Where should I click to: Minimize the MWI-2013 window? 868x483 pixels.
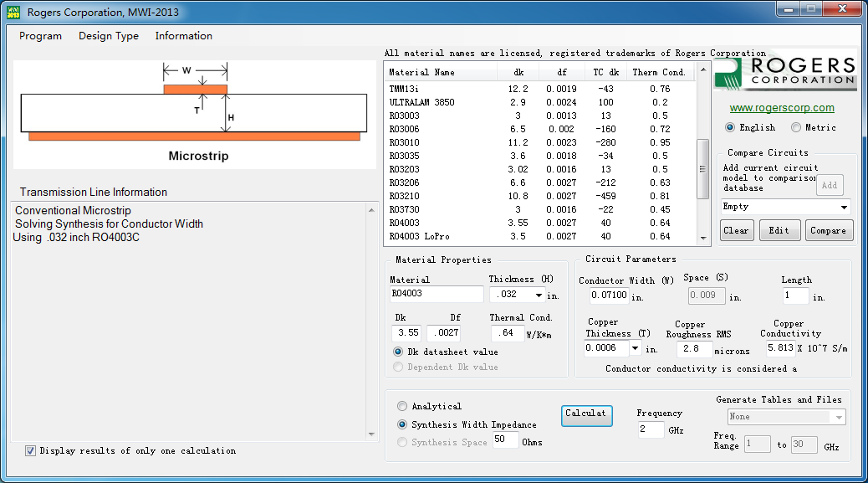pyautogui.click(x=789, y=9)
